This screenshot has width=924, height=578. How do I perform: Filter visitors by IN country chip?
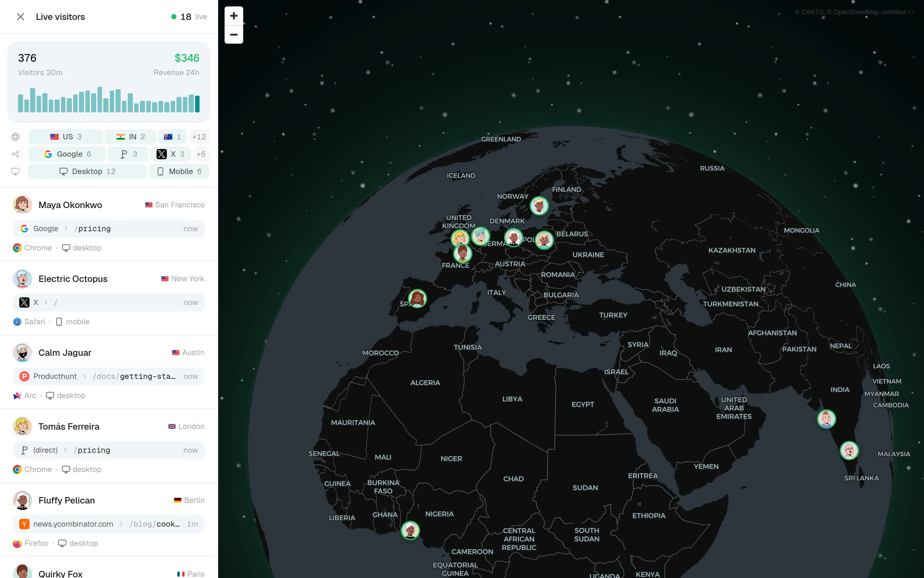coord(131,137)
